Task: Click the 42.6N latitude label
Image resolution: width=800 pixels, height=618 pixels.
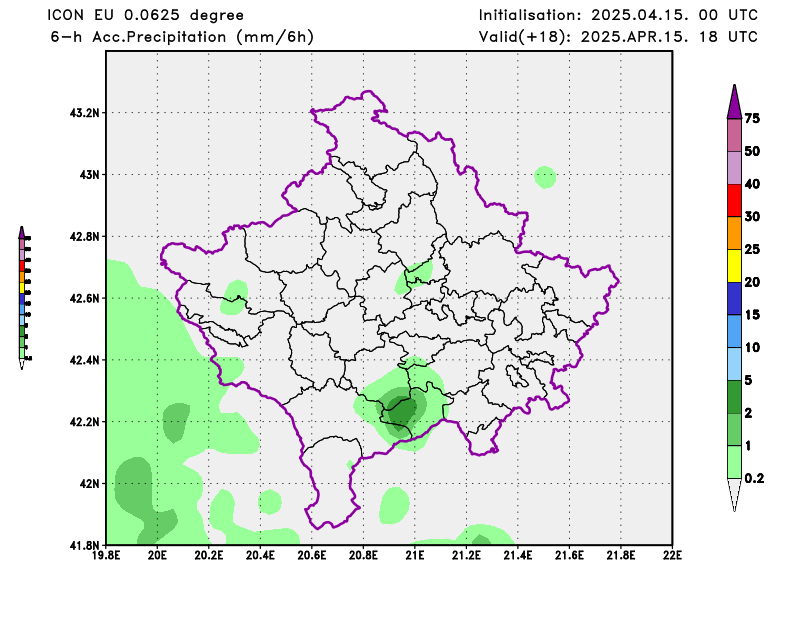Action: coord(85,298)
